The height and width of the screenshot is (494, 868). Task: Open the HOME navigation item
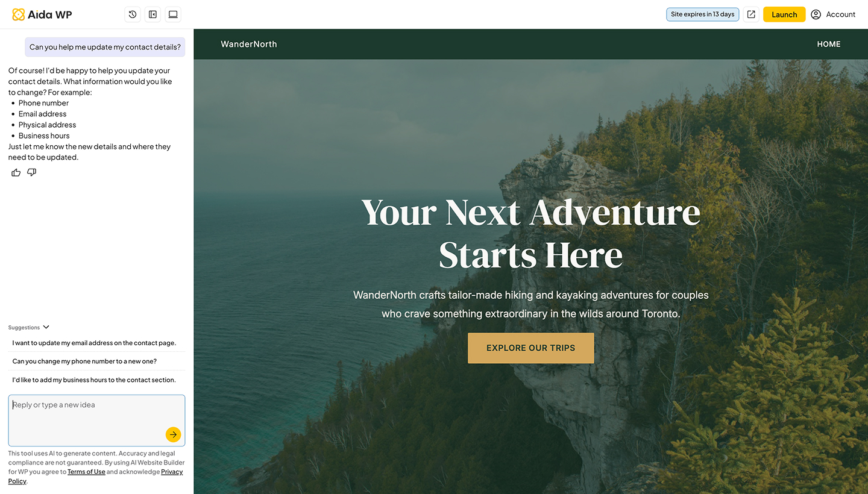829,44
